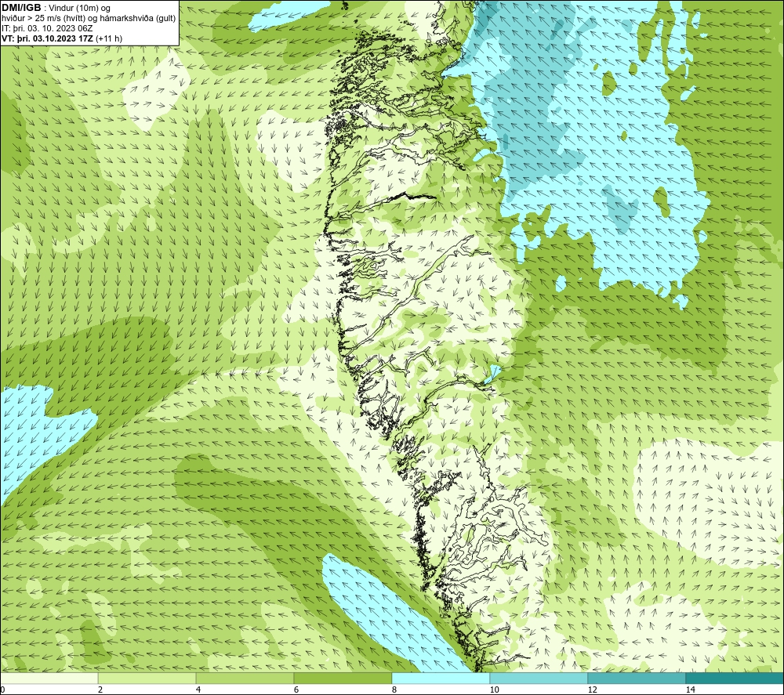Screen dimensions: 784x695
Task: Click the medium green 4–6 m/s legend swatch
Action: coord(245,678)
